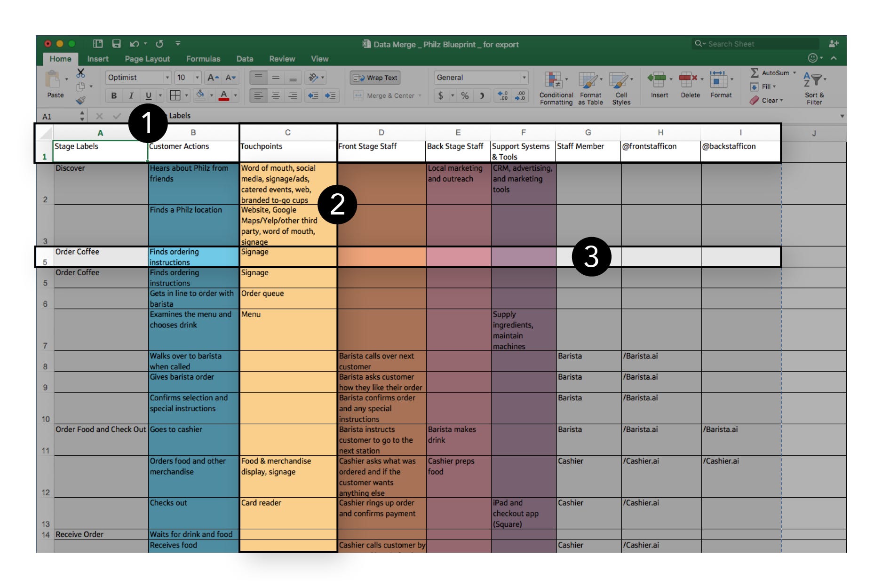Click the Decrease Indent icon

[313, 95]
